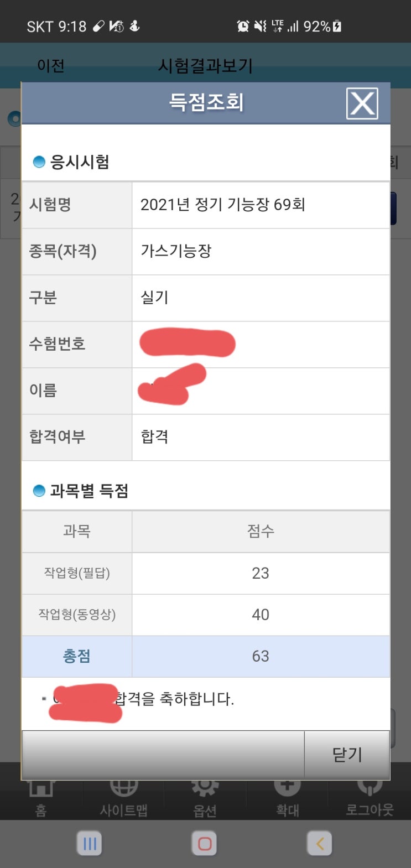Viewport: 411px width, 868px height.
Task: Tap the 작업형(동영상) score of 40
Action: point(260,615)
